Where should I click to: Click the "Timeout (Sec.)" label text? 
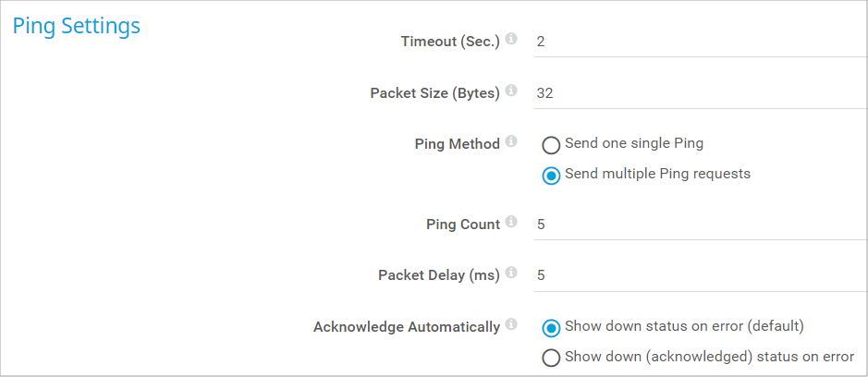click(x=450, y=42)
